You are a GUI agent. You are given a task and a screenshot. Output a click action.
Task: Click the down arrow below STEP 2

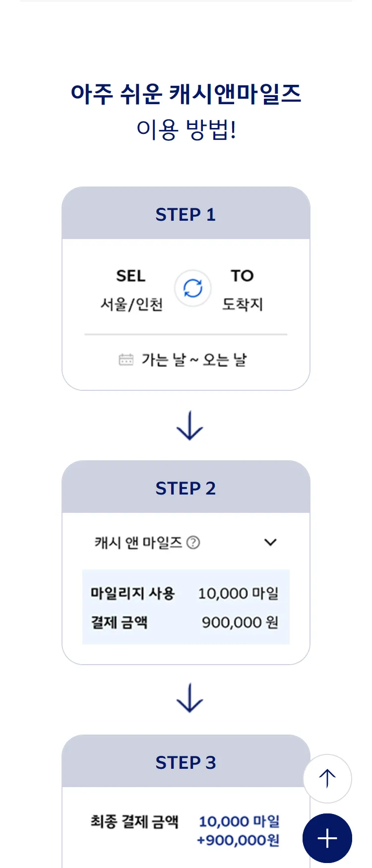(x=190, y=698)
